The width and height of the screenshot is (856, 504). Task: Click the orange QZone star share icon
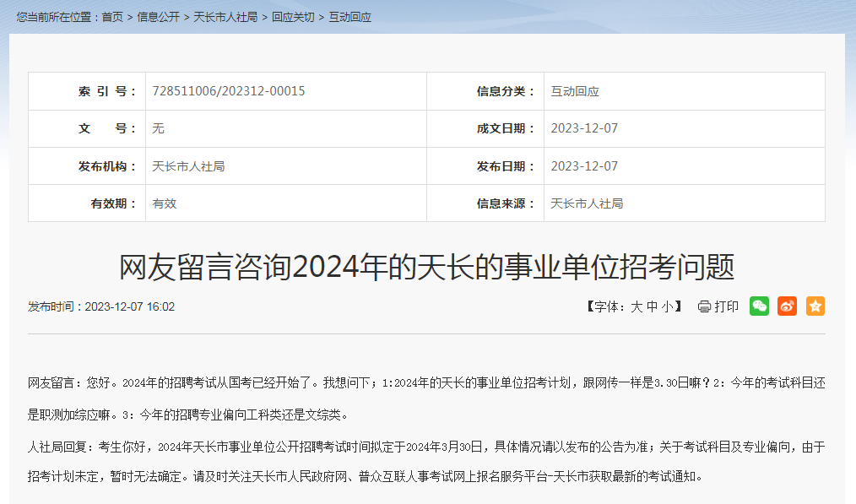pyautogui.click(x=815, y=306)
